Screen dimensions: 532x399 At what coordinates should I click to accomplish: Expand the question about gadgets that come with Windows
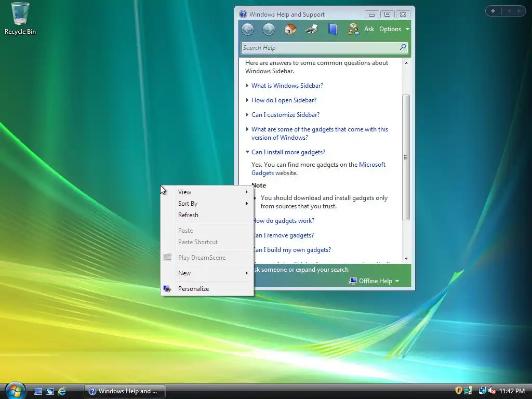(x=320, y=134)
